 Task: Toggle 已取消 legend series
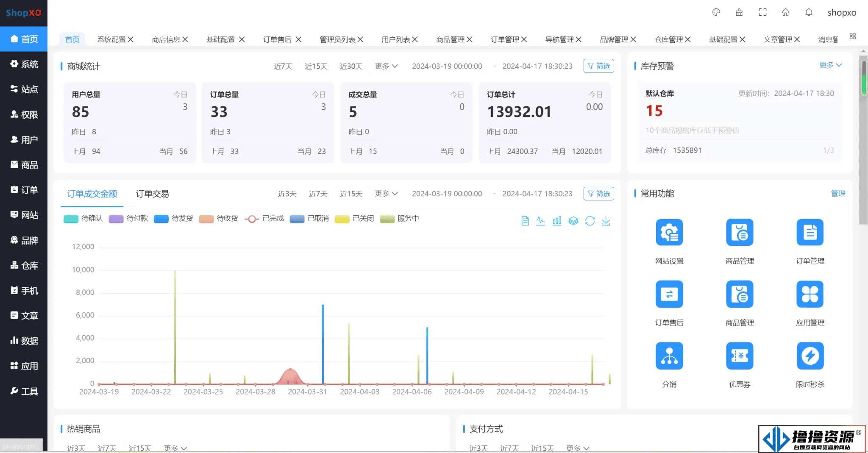pos(309,219)
